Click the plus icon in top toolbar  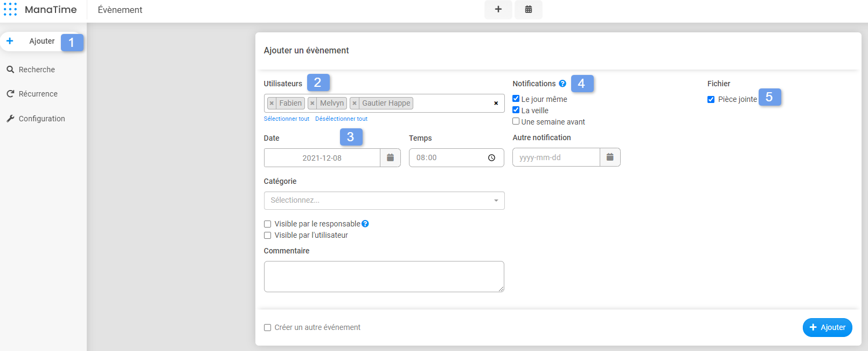pos(498,9)
